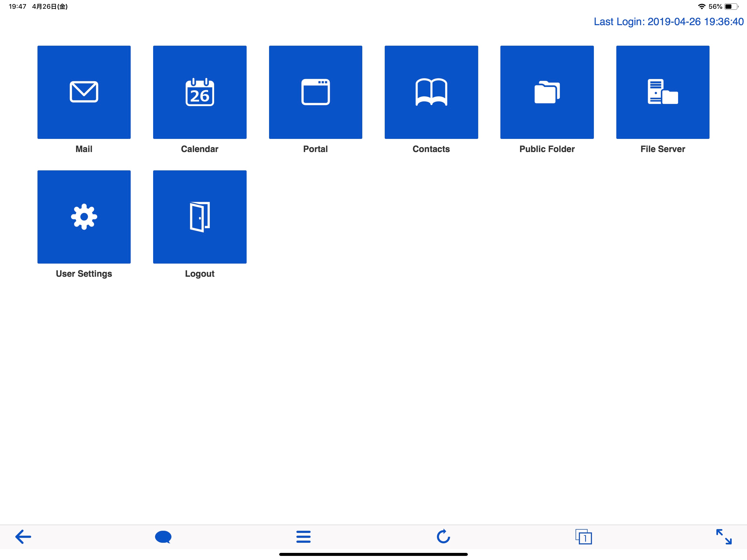747x560 pixels.
Task: Tap the battery indicator at 56%
Action: click(x=731, y=6)
